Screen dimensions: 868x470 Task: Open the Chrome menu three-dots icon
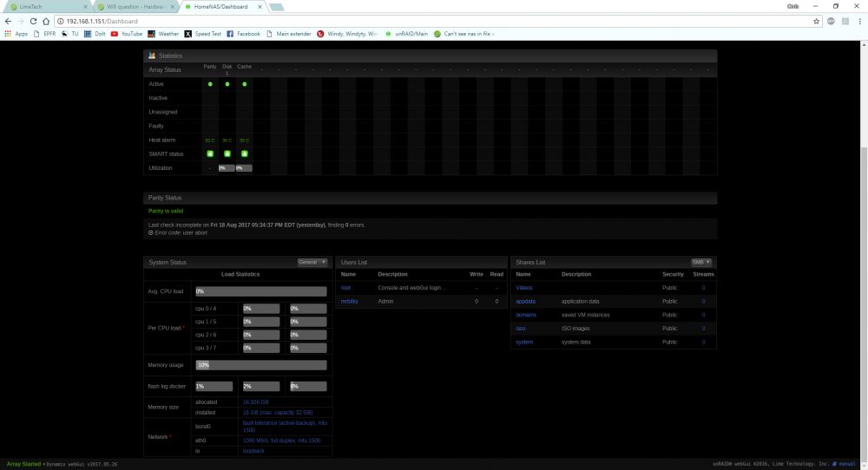click(859, 21)
